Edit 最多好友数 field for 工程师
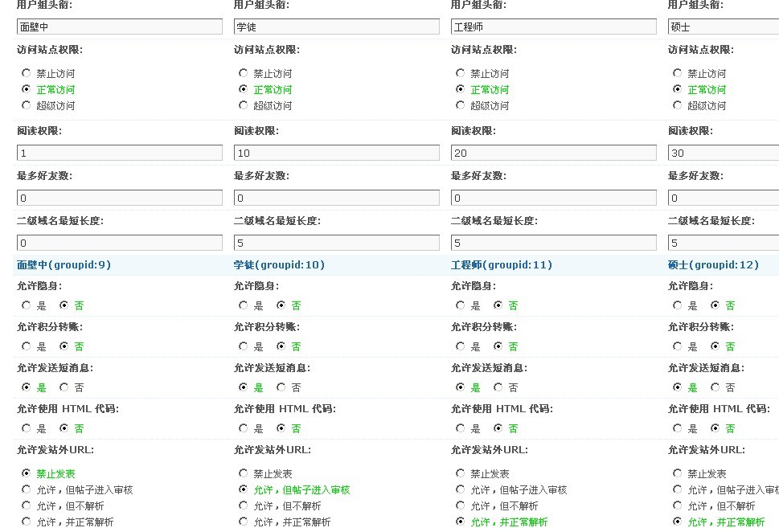 click(554, 198)
